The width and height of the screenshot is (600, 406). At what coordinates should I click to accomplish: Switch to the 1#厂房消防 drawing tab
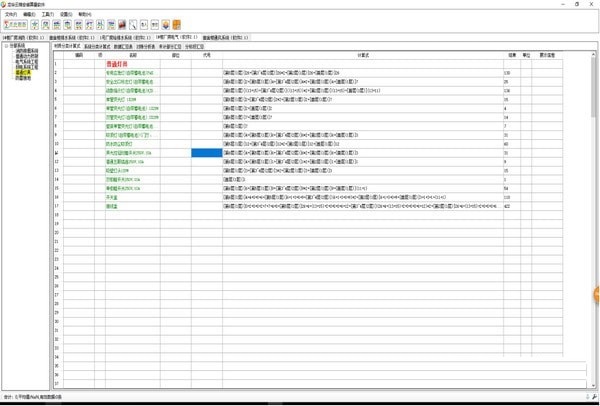click(23, 38)
